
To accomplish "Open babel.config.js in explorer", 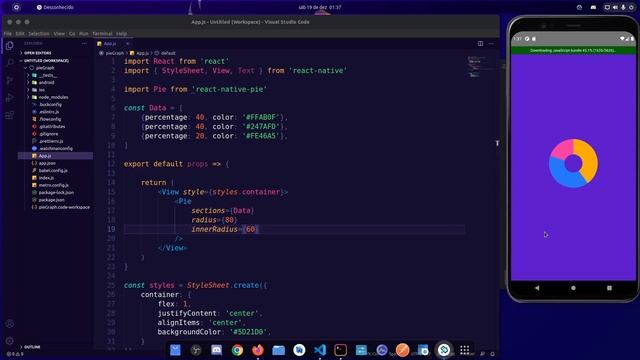I will pyautogui.click(x=53, y=171).
